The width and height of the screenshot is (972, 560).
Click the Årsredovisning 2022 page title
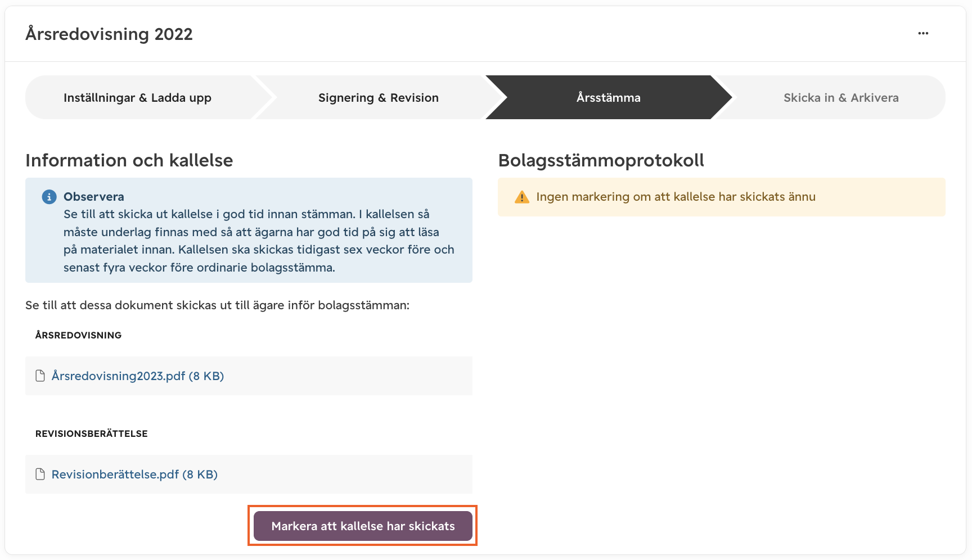coord(109,34)
